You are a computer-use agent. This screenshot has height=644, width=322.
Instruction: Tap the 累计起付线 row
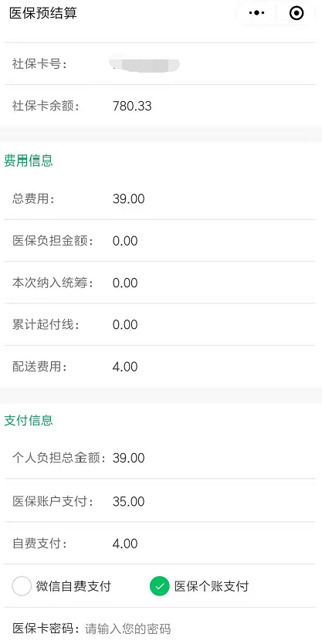[161, 324]
